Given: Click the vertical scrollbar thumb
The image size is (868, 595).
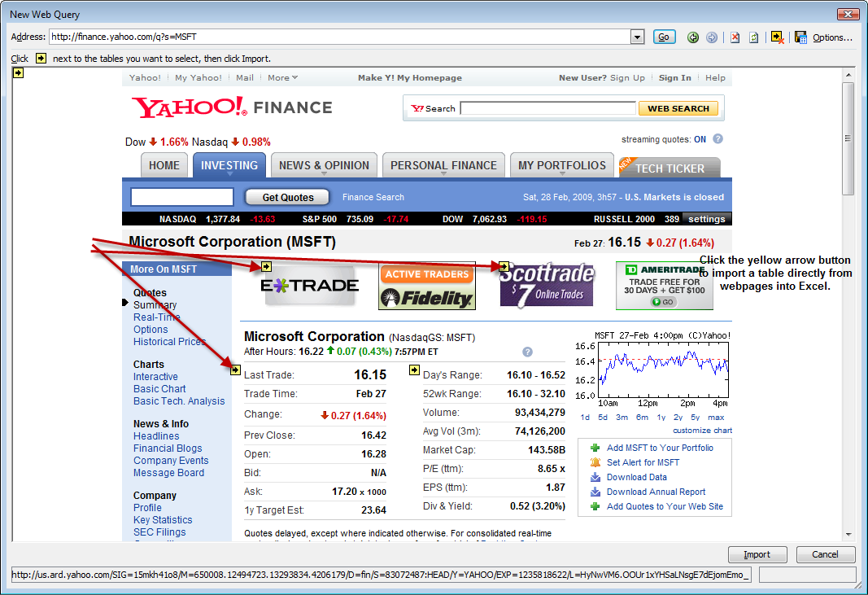Looking at the screenshot, I should click(x=848, y=138).
